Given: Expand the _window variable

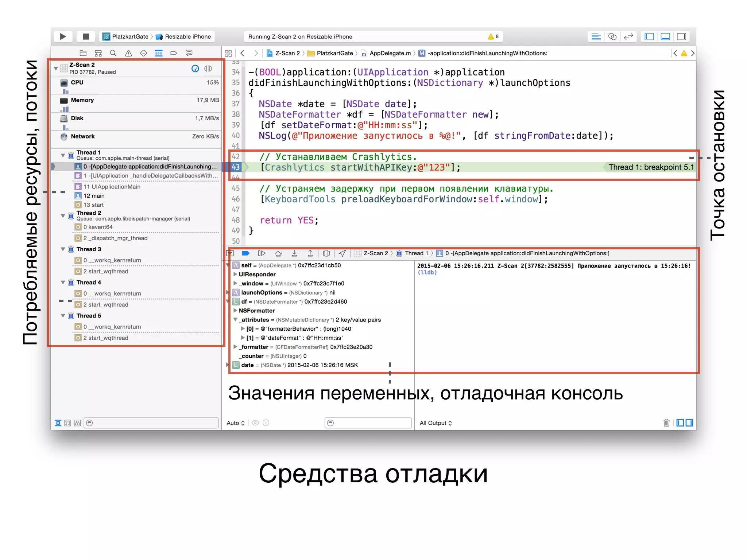Looking at the screenshot, I should 236,283.
